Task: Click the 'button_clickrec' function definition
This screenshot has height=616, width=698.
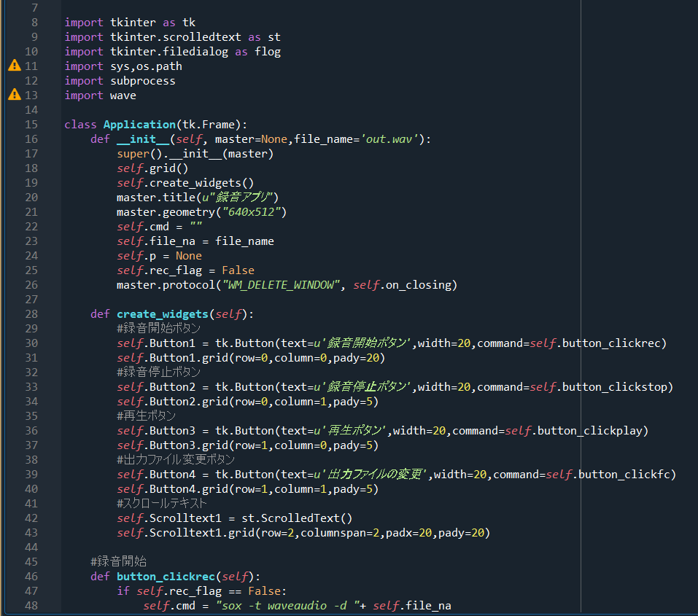Action: pos(166,577)
